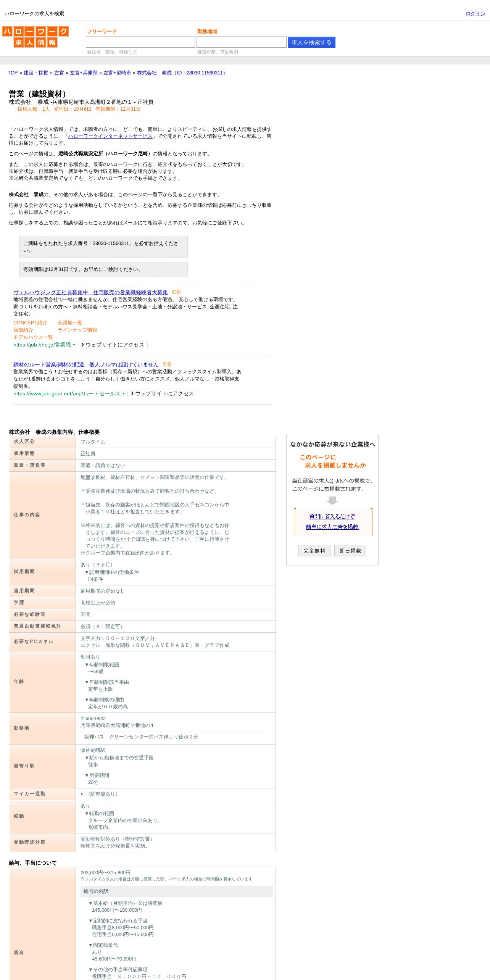Open the 左官+兵庫県 breadcrumb link

pos(84,73)
